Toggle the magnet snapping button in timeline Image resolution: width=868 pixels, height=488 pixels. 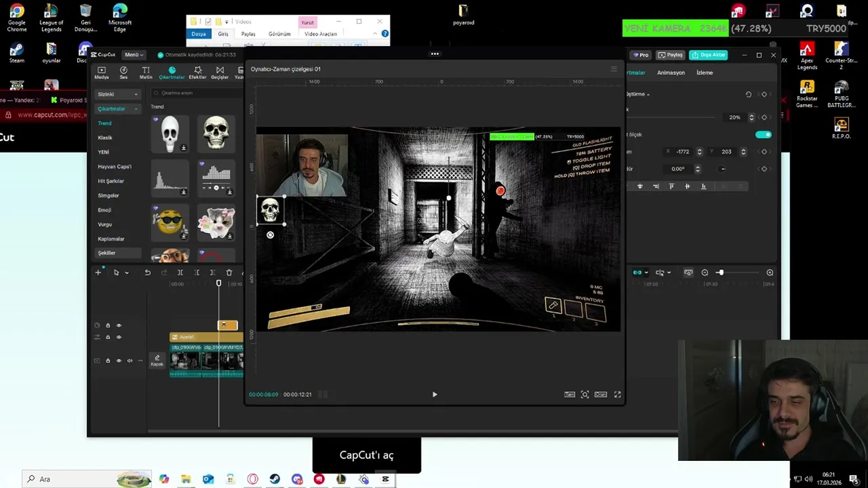point(688,272)
